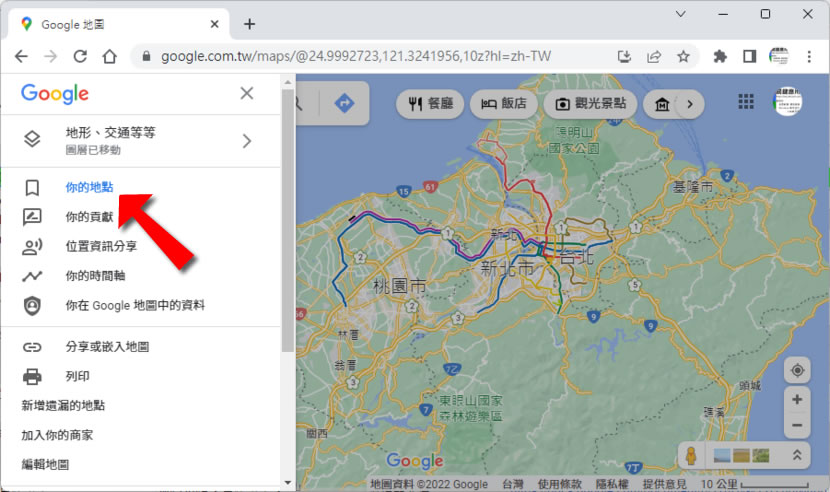Go back with the browser back arrow
Viewport: 830px width, 492px height.
[x=21, y=56]
